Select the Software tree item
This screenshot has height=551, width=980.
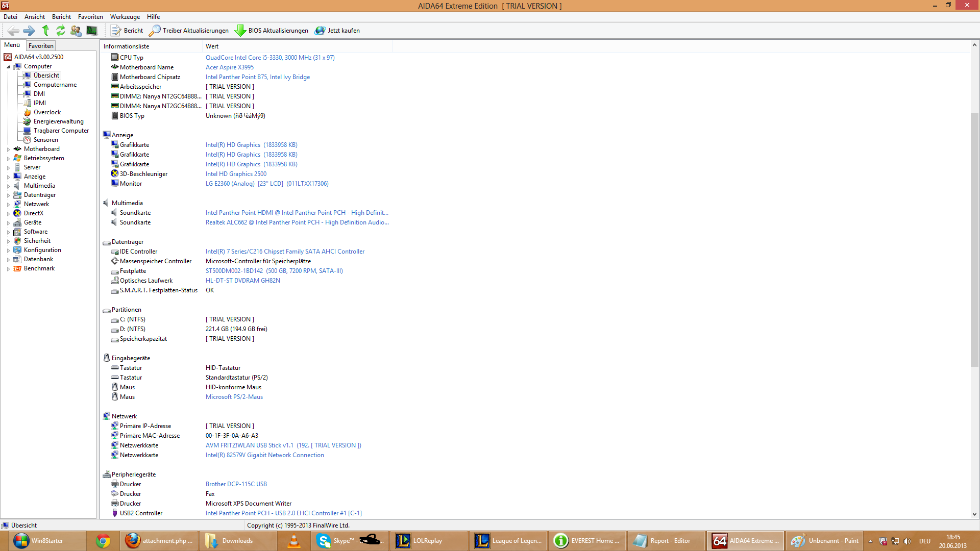[x=36, y=232]
